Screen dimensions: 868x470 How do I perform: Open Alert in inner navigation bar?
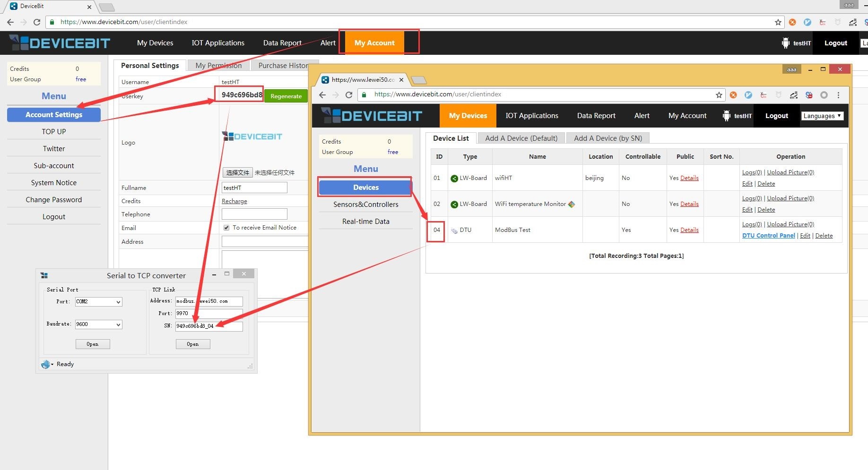click(x=642, y=116)
